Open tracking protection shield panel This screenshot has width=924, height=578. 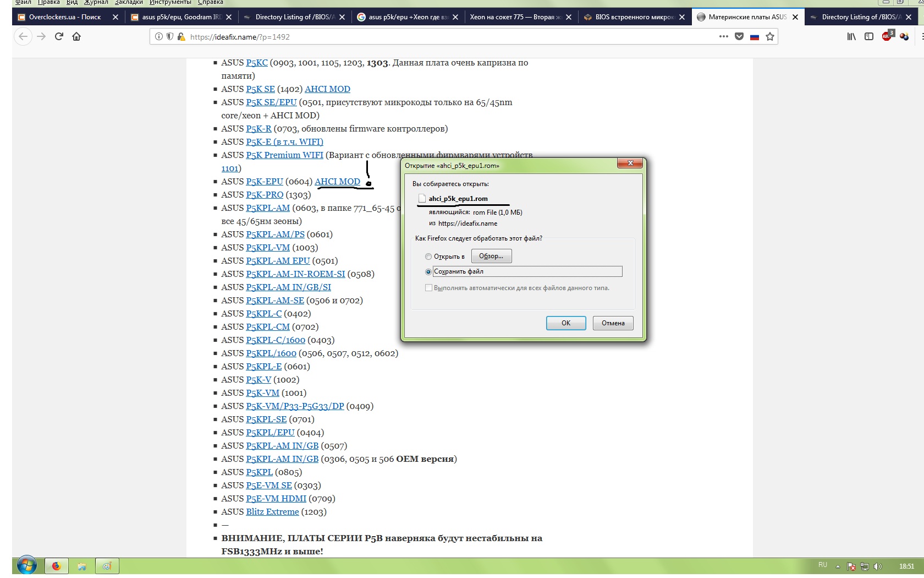(x=170, y=37)
